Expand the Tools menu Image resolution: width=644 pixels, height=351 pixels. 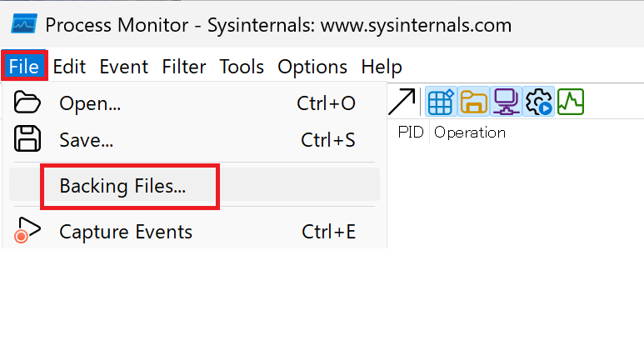coord(242,66)
